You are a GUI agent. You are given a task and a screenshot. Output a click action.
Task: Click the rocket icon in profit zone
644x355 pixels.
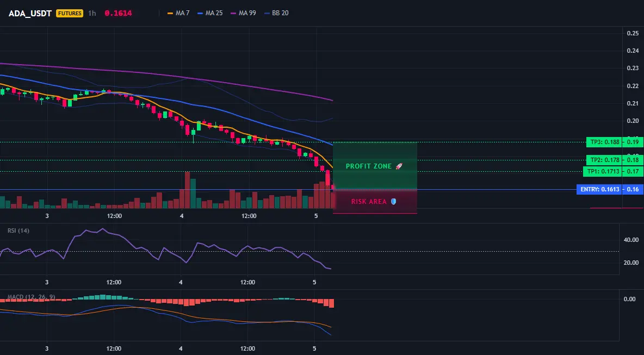click(398, 166)
